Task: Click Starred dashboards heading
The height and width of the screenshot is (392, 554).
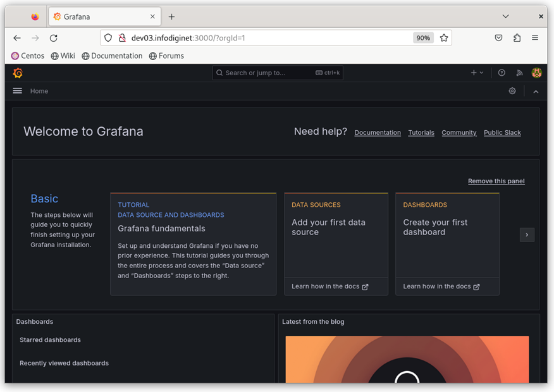Action: (50, 340)
